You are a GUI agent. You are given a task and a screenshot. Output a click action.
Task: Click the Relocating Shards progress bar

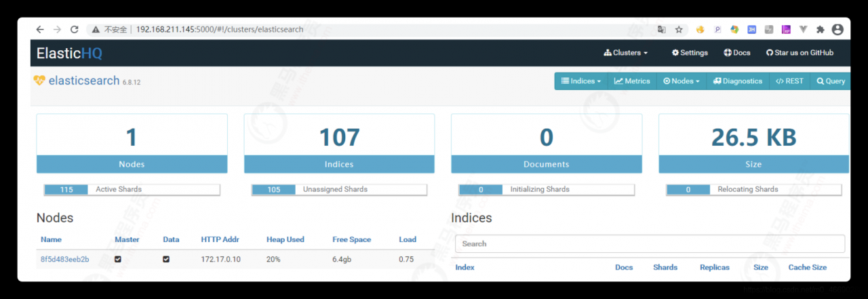754,190
